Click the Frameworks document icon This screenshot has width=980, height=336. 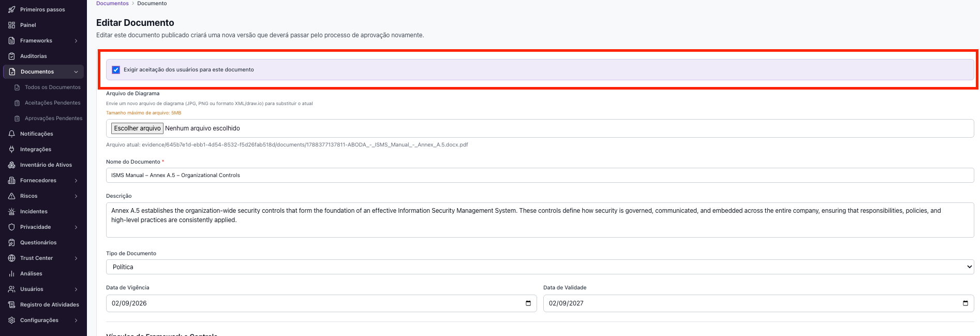(x=11, y=40)
